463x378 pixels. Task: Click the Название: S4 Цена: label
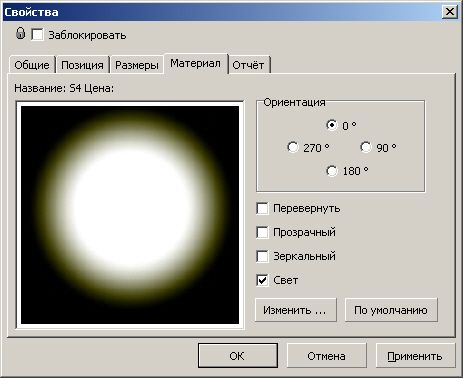[64, 88]
